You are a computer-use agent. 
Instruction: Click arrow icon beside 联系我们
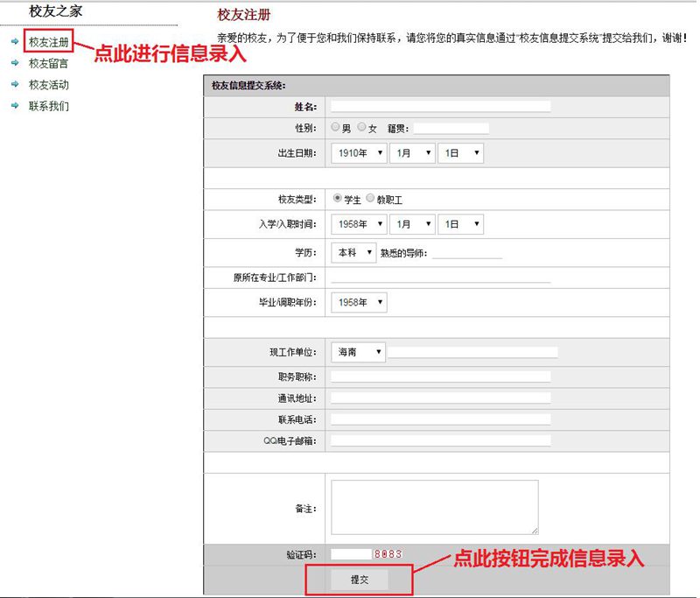tap(15, 106)
